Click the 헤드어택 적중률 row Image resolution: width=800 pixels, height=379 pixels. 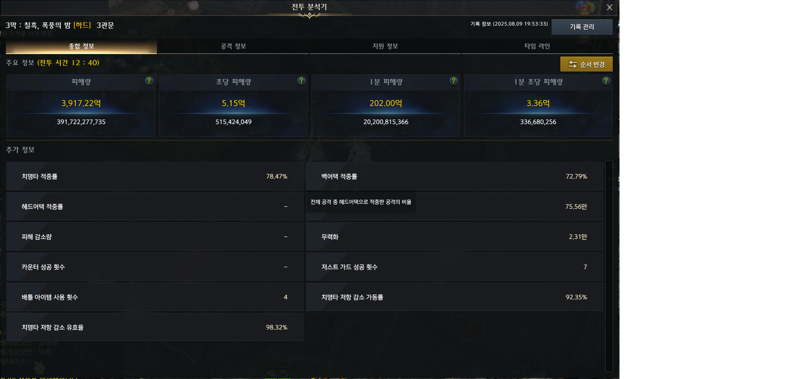tap(155, 207)
